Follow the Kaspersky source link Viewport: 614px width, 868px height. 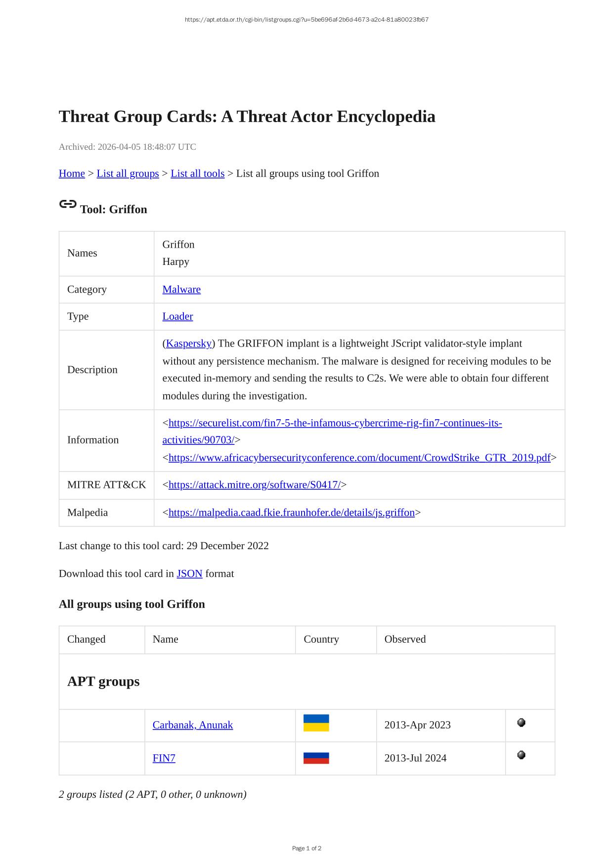189,344
